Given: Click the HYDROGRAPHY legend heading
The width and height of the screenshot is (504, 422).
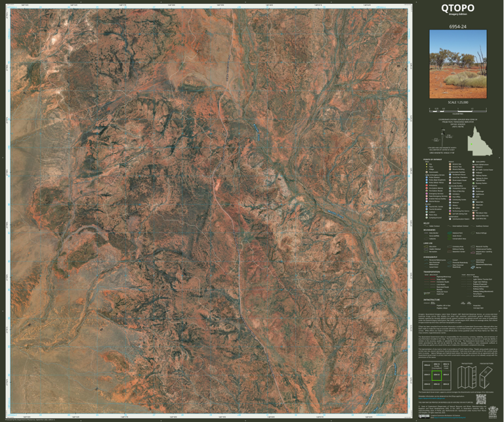Looking at the screenshot, I should point(430,257).
